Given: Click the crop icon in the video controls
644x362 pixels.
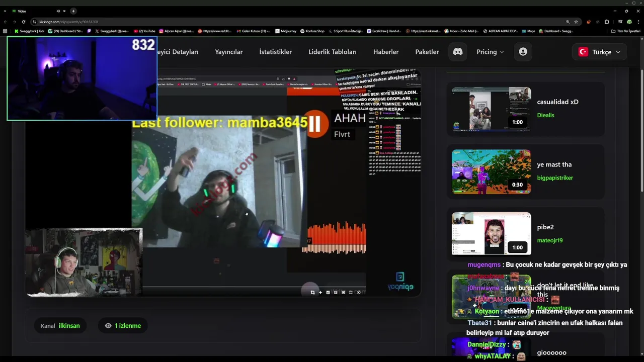Looking at the screenshot, I should (312, 292).
